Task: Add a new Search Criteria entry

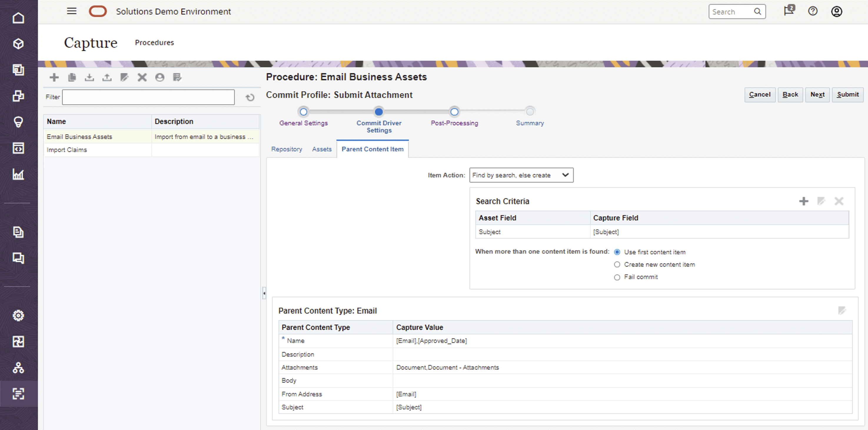Action: (x=804, y=201)
